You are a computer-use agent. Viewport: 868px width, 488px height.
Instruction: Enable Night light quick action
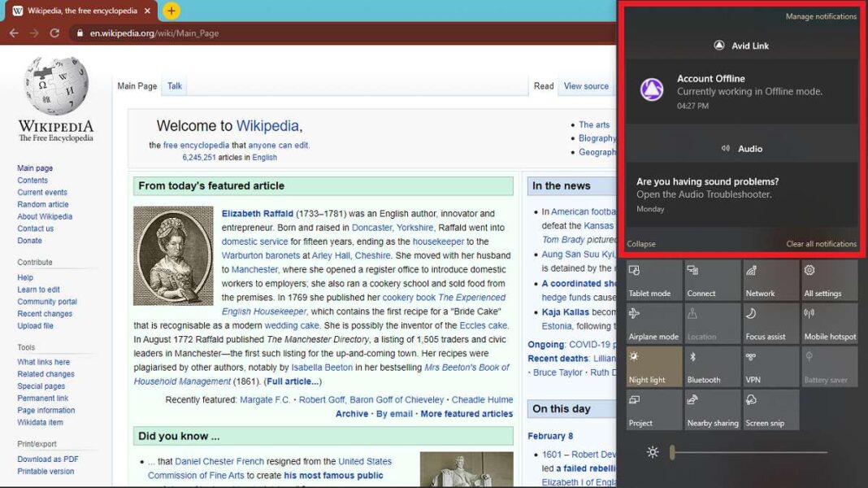point(653,366)
